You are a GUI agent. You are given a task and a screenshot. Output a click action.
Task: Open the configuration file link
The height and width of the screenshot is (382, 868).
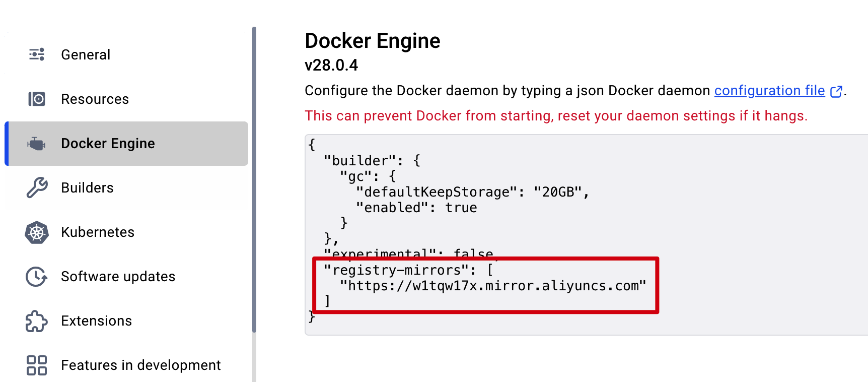click(769, 91)
